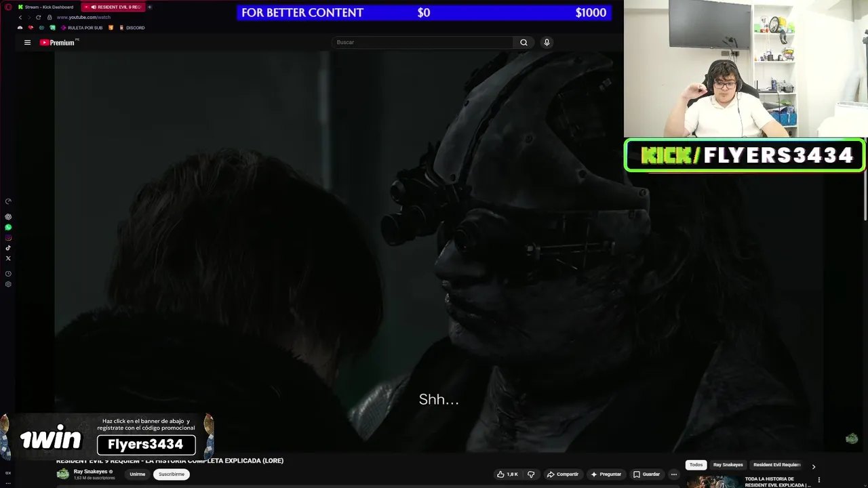Click the Compartir share button
This screenshot has height=488, width=868.
[562, 474]
